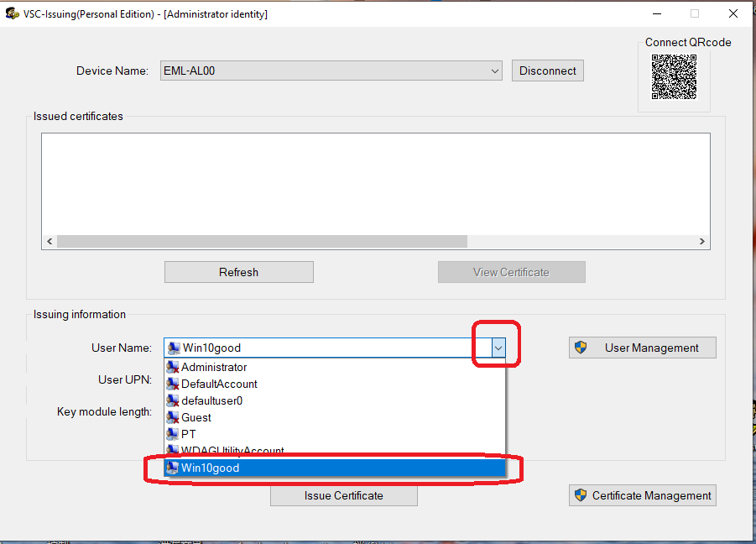This screenshot has height=544, width=756.
Task: Click the VSC-Issuing app icon in title bar
Action: point(12,13)
